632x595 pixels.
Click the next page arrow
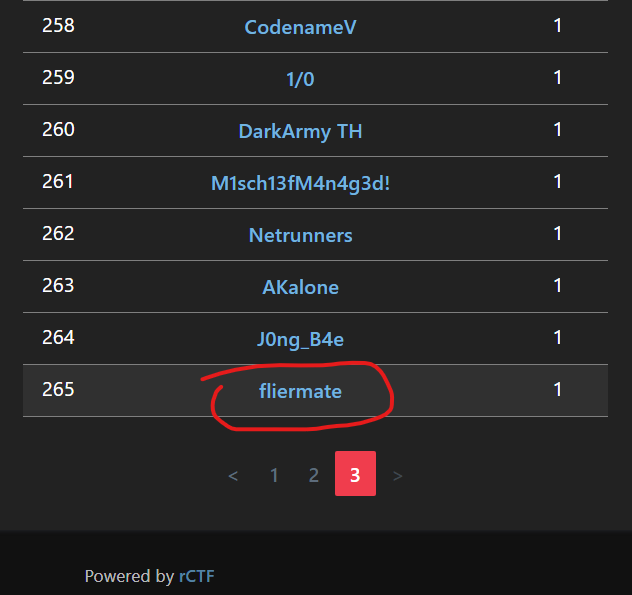point(398,475)
